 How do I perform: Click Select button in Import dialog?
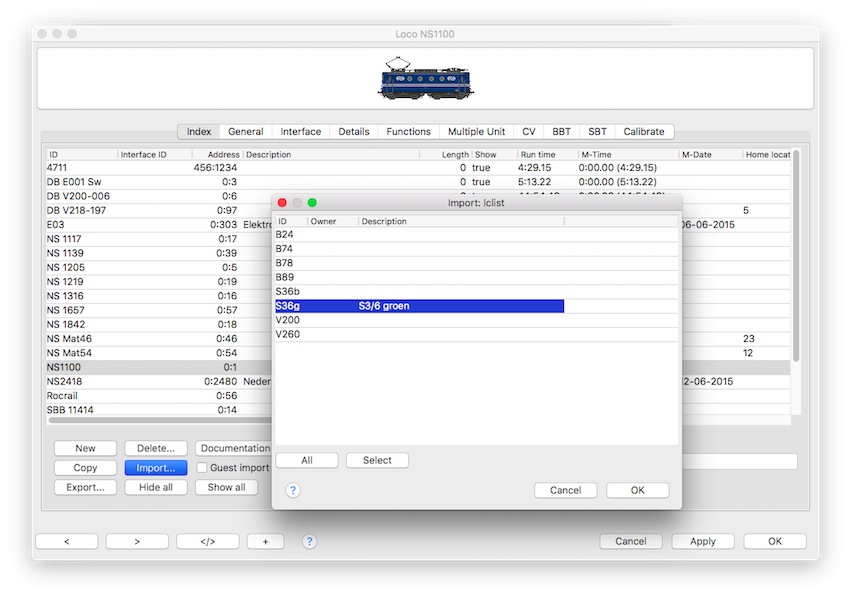tap(377, 460)
